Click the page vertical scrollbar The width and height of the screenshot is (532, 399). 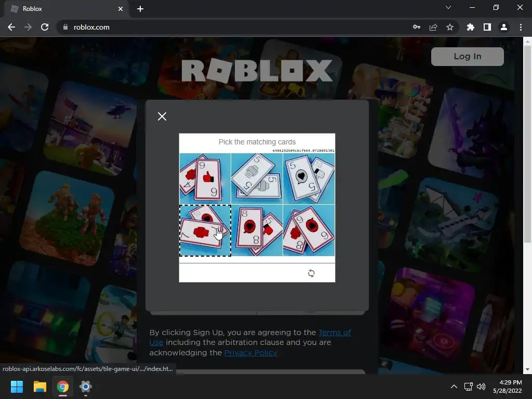pos(527,144)
